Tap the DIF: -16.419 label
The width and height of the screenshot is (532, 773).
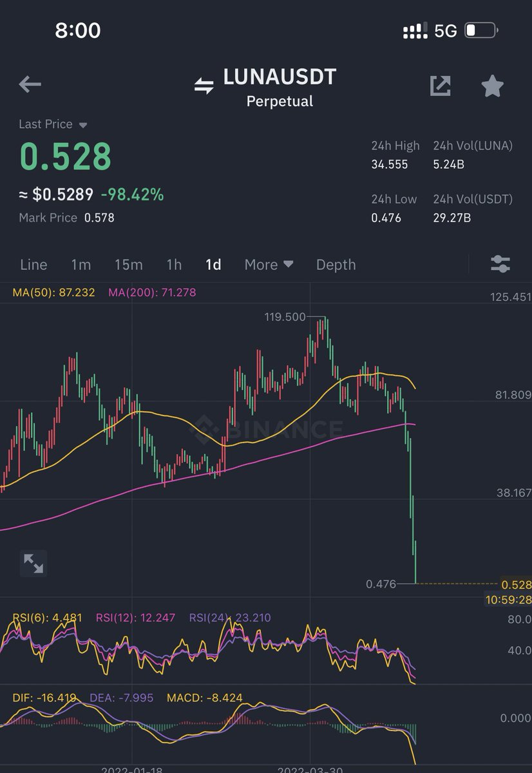tap(44, 698)
